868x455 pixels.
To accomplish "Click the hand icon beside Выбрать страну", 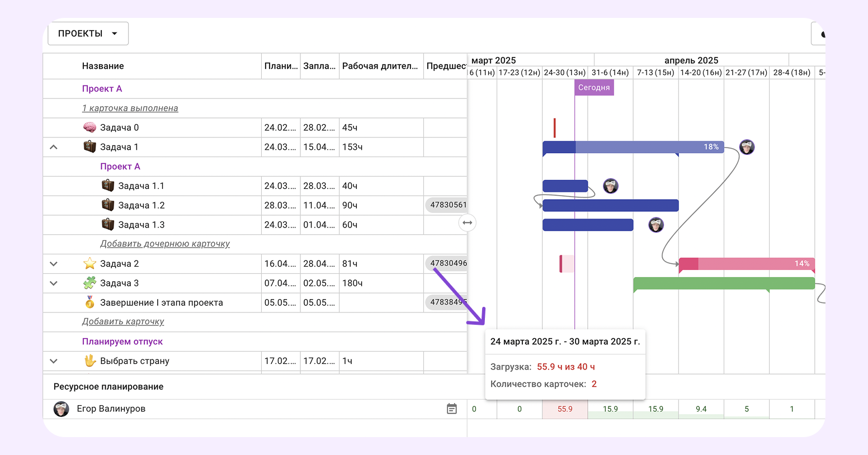I will 89,361.
